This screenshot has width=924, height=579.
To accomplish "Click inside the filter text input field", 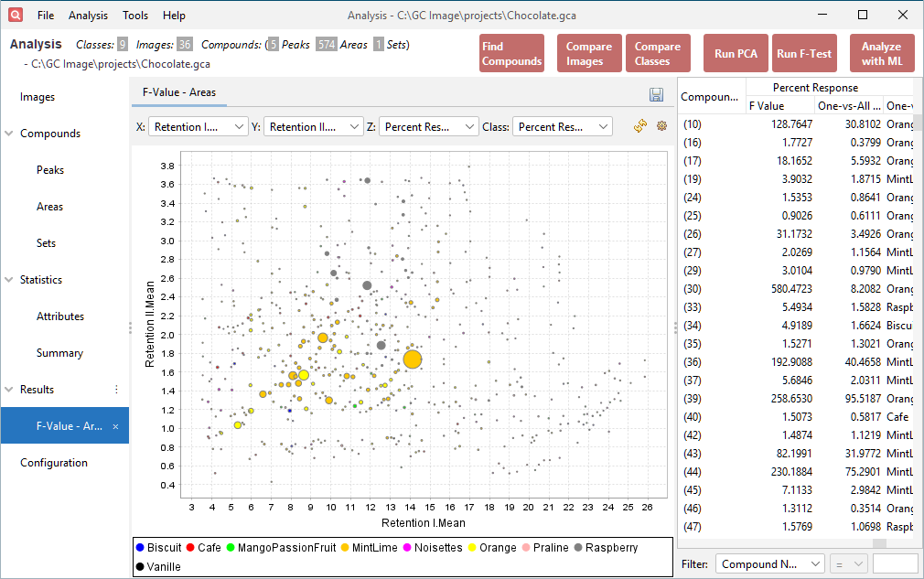I will pyautogui.click(x=894, y=563).
